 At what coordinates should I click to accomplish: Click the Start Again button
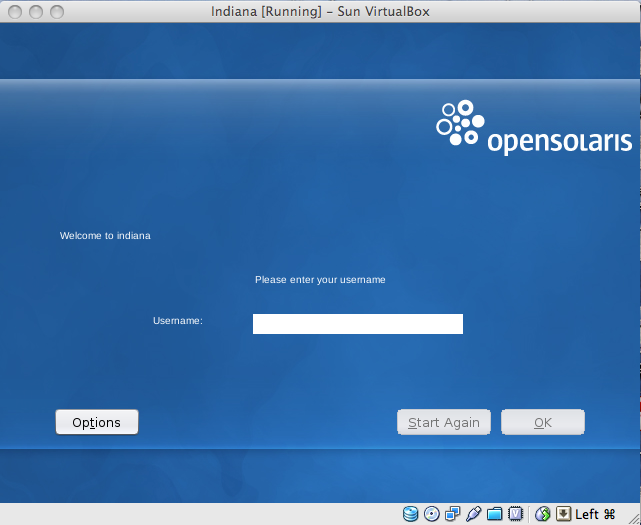coord(444,422)
